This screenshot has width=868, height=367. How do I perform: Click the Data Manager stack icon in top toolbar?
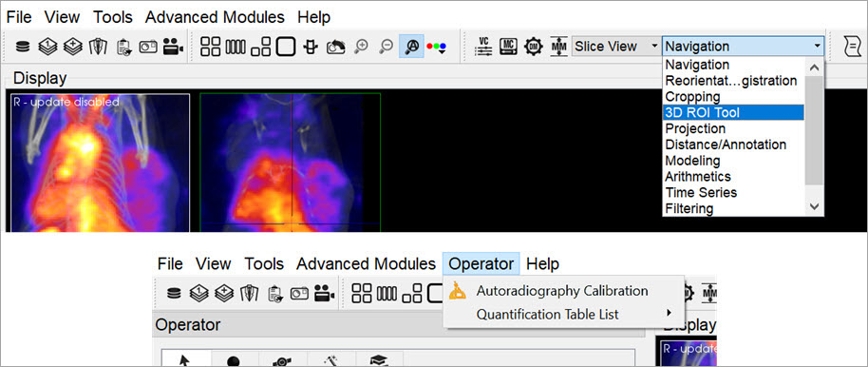23,47
